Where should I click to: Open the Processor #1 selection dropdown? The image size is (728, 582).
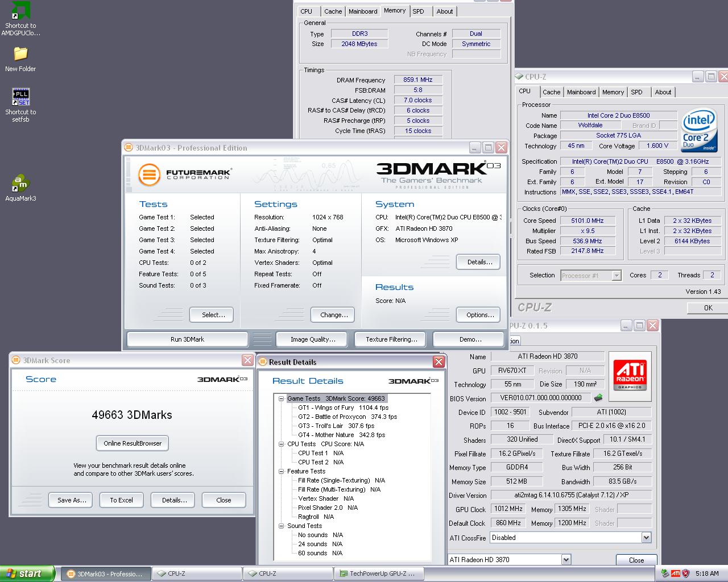click(617, 275)
